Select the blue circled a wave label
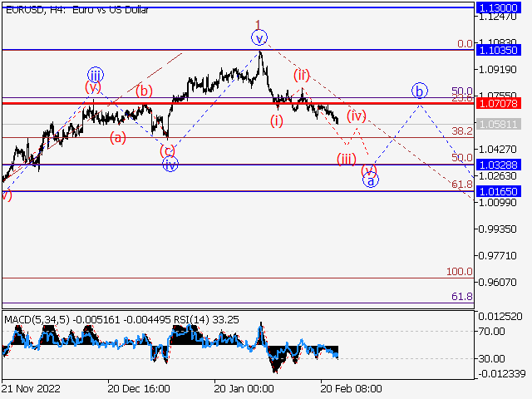 (x=371, y=180)
